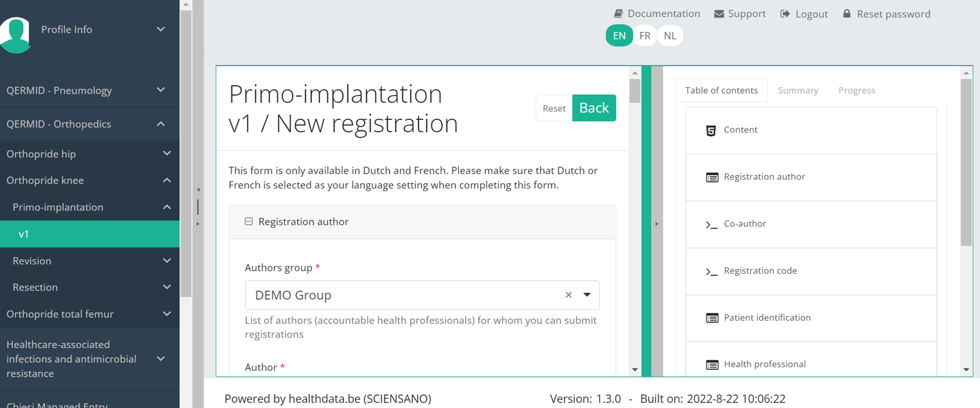The width and height of the screenshot is (980, 408).
Task: Clear the DEMO Group selection
Action: click(568, 295)
